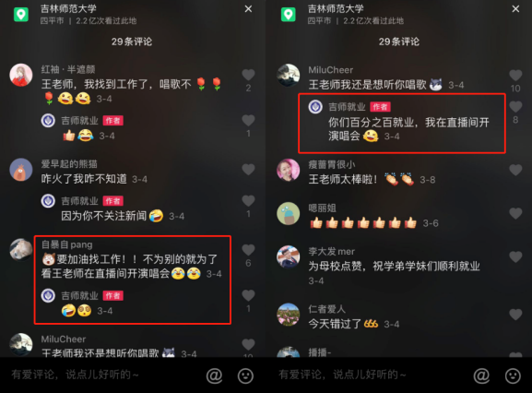This screenshot has width=532, height=393.
Task: Open emoji picker in left comment bar
Action: point(245,375)
